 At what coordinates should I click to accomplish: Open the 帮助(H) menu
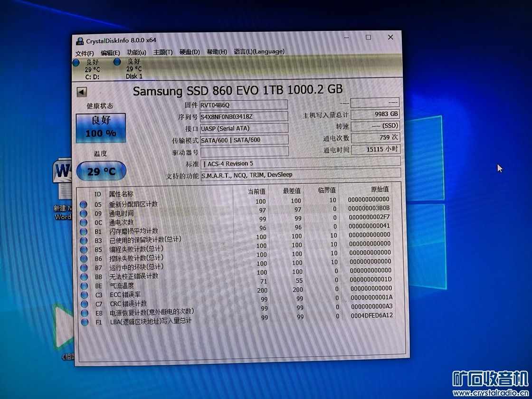(x=217, y=52)
